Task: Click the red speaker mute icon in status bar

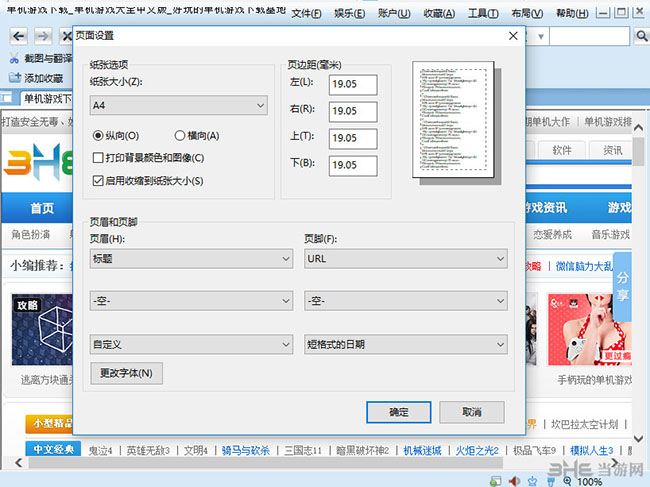Action: click(514, 481)
